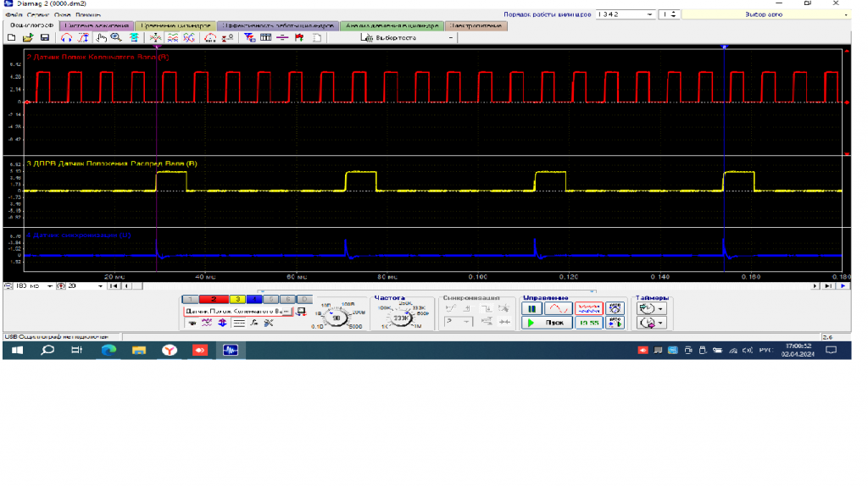
Task: Toggle blue channel 4 button
Action: [254, 299]
